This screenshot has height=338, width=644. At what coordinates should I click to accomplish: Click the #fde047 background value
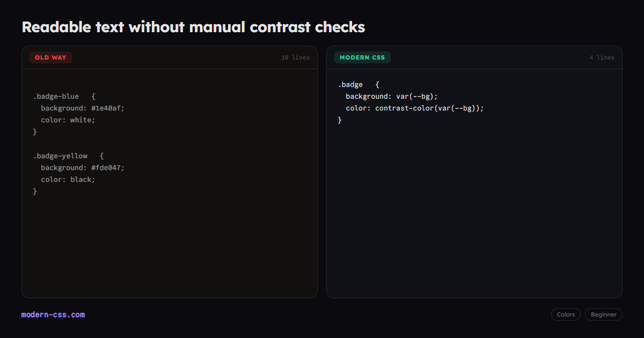[107, 167]
